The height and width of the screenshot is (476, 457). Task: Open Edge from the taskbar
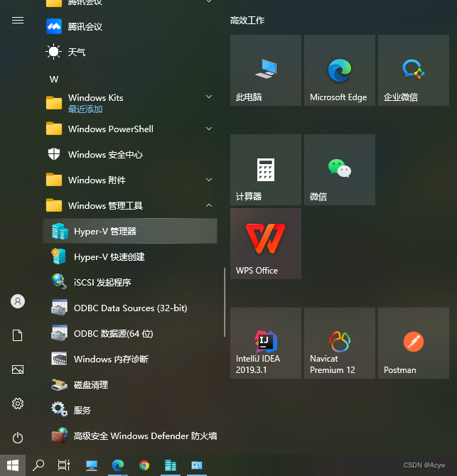click(118, 465)
